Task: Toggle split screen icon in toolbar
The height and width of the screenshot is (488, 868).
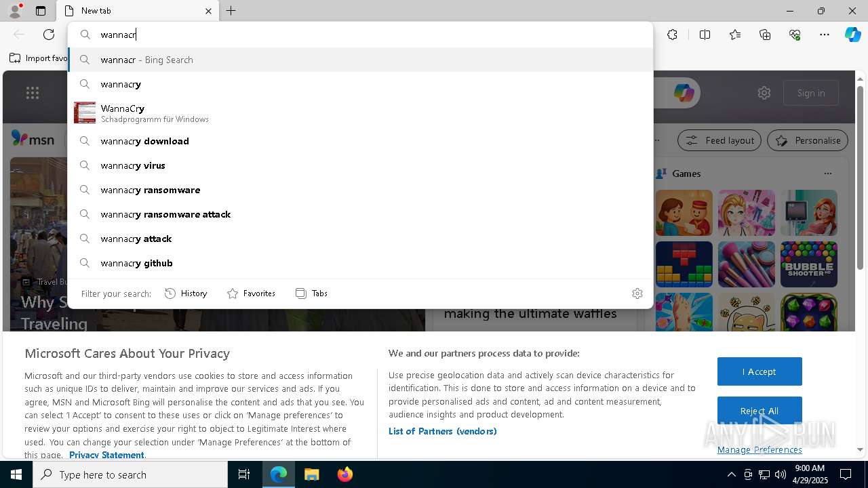Action: (x=705, y=35)
